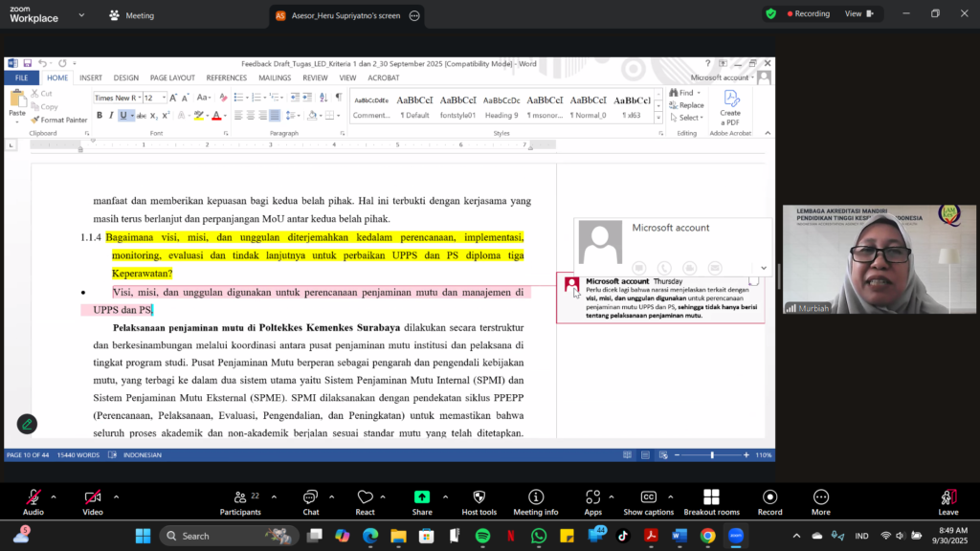Expand the Microsoft account contact card
This screenshot has width=980, height=551.
pos(763,268)
